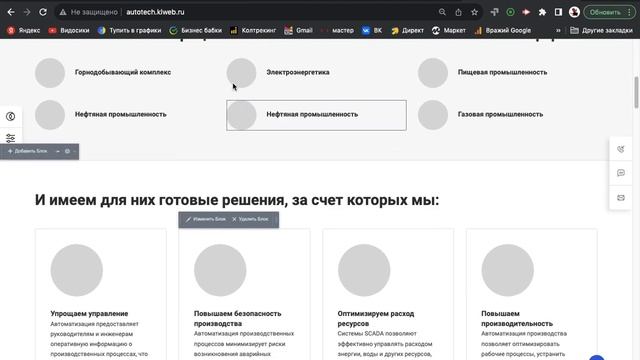Click 'Изменить блок' edit button

pyautogui.click(x=206, y=219)
